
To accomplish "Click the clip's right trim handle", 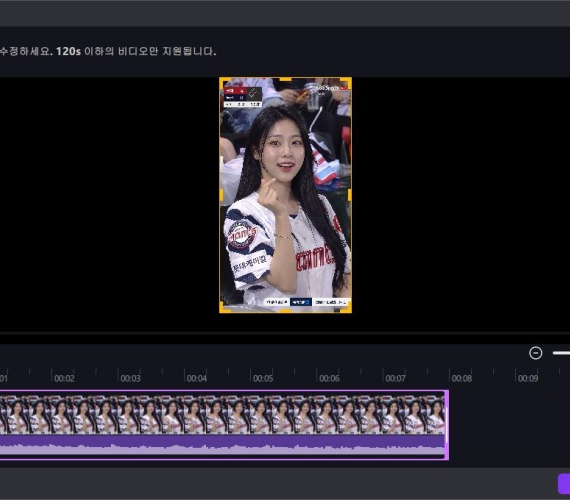I will coord(447,425).
